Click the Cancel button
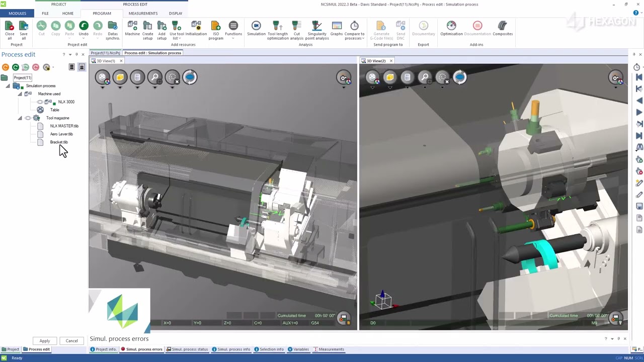Image resolution: width=644 pixels, height=362 pixels. tap(71, 341)
